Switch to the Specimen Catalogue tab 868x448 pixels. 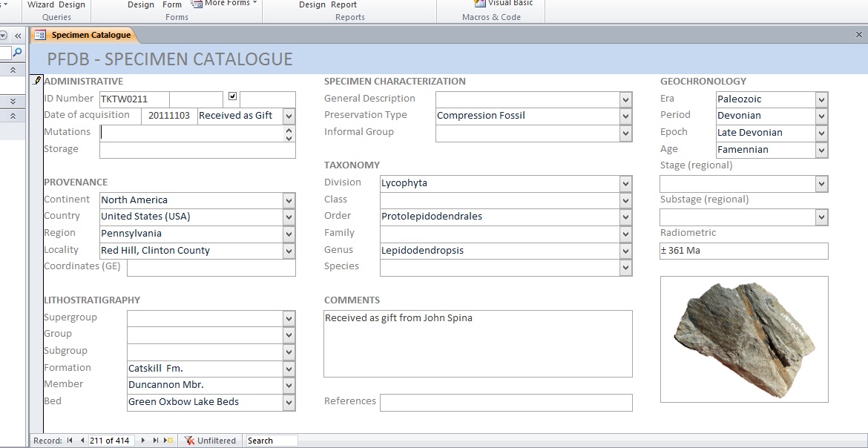pos(83,35)
